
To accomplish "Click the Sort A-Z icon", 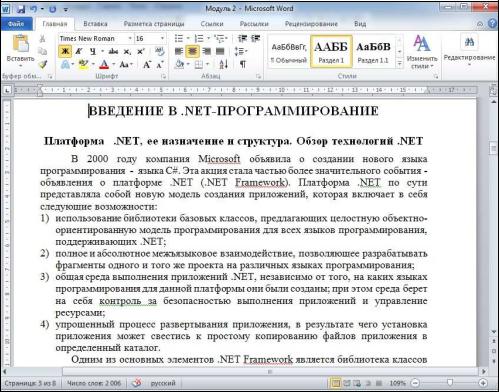I will click(224, 64).
